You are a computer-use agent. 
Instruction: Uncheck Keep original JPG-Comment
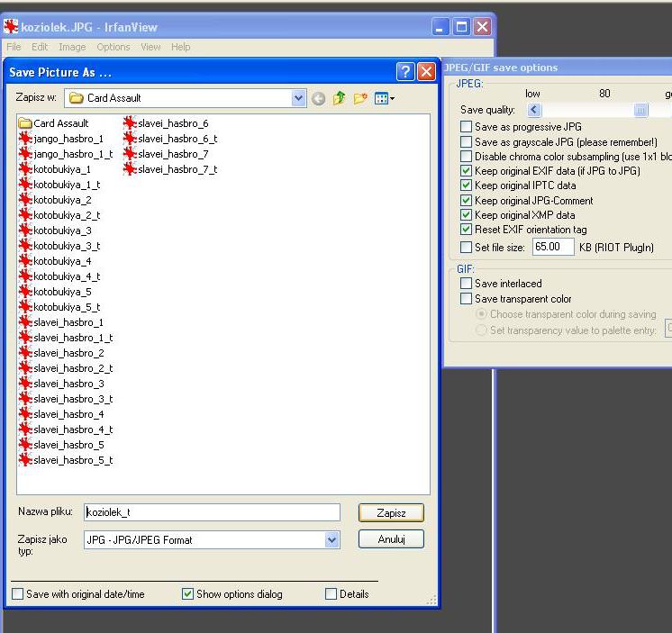[x=466, y=201]
